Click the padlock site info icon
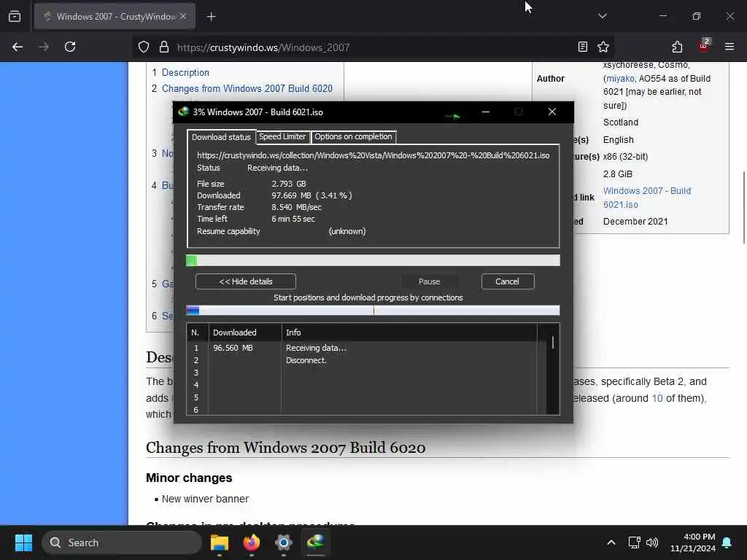 164,47
